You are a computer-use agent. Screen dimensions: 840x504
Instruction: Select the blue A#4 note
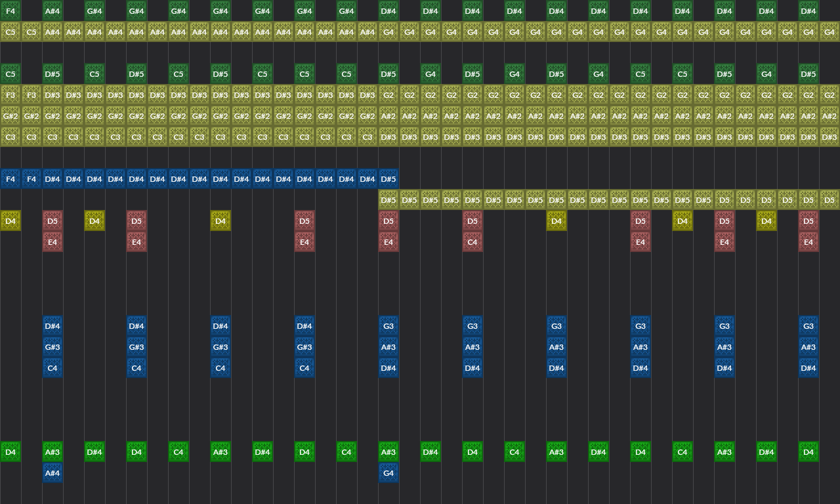click(52, 473)
